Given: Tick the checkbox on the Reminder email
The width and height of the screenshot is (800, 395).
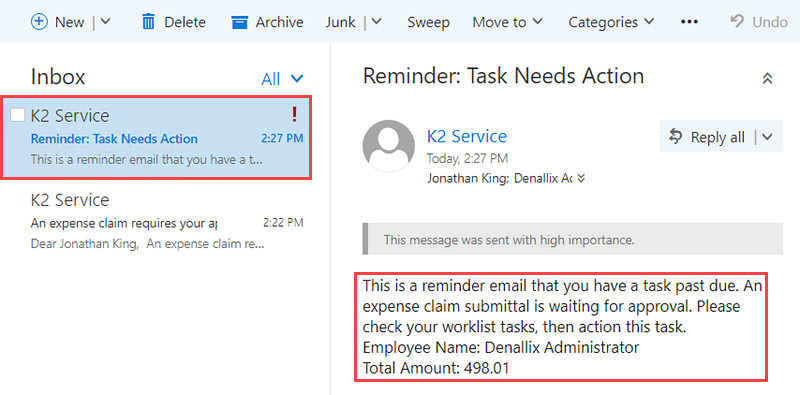Looking at the screenshot, I should (17, 115).
